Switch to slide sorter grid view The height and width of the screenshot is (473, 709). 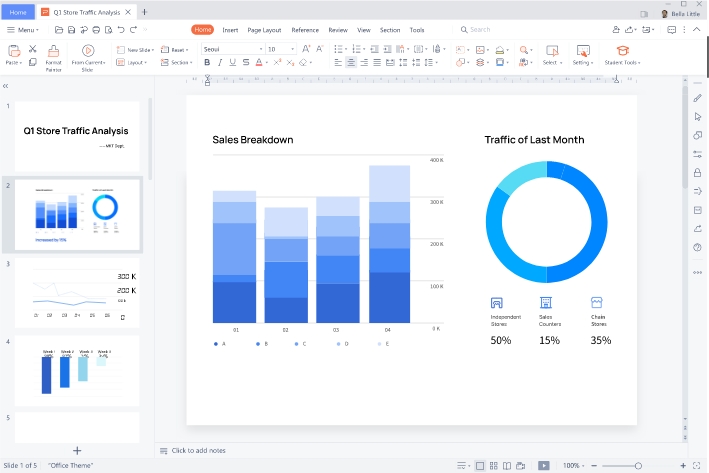(x=494, y=465)
